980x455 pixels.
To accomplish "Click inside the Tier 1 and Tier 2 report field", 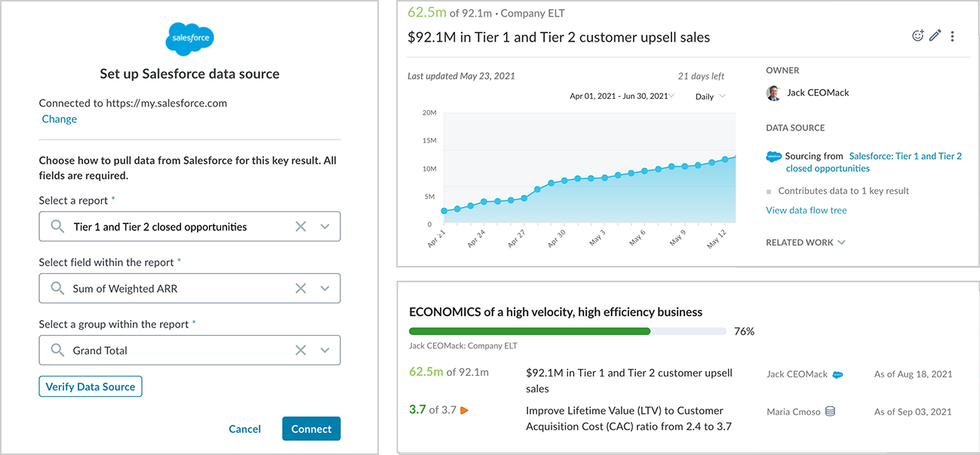I will (x=189, y=226).
